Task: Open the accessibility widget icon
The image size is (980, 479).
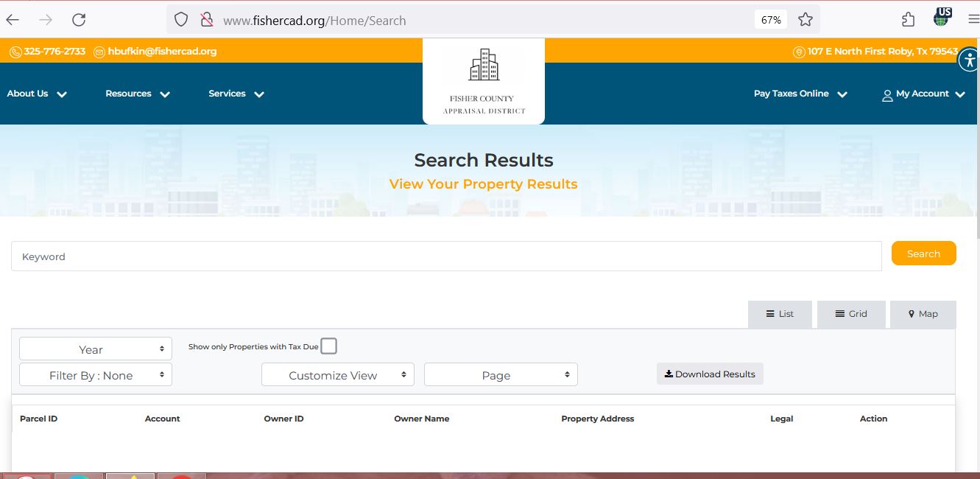Action: tap(969, 60)
